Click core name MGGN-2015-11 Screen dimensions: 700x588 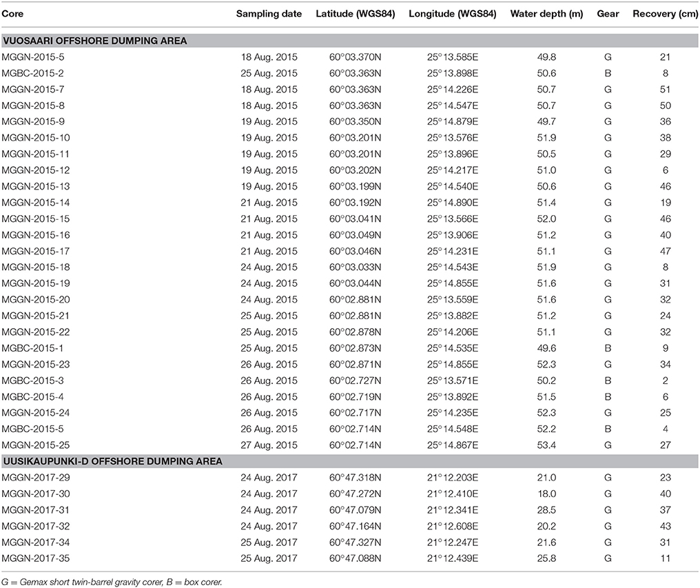36,154
